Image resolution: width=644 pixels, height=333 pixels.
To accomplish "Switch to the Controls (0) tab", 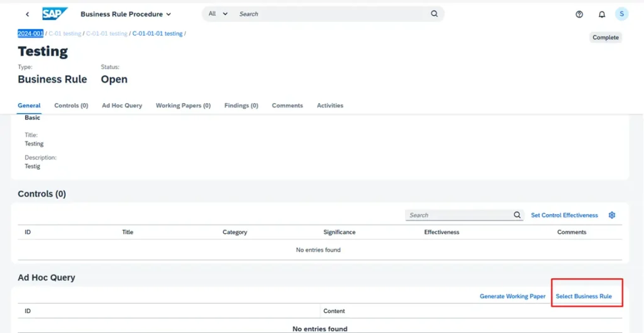I will pyautogui.click(x=71, y=106).
